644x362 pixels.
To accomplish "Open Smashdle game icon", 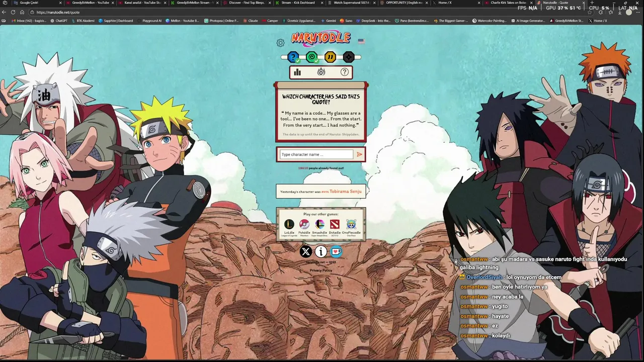I will click(x=319, y=224).
